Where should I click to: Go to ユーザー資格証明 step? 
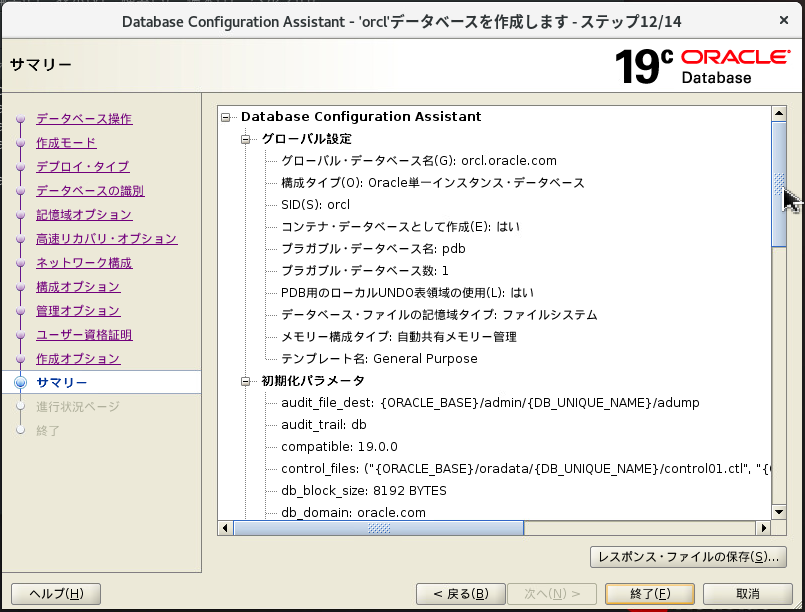pos(84,335)
